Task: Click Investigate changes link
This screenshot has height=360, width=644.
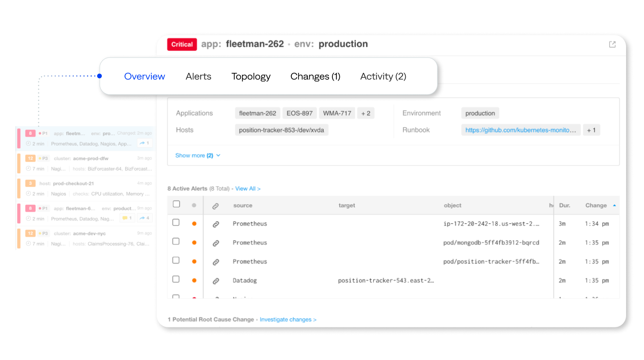Action: point(288,319)
